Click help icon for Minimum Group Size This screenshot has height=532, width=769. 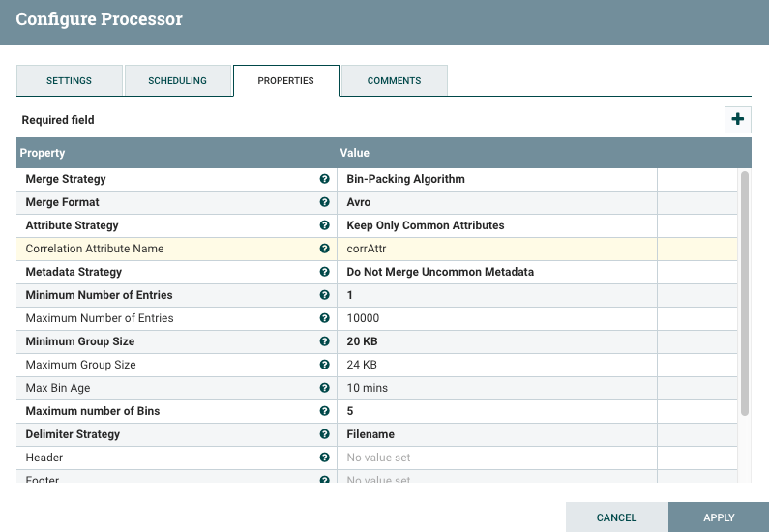coord(324,341)
